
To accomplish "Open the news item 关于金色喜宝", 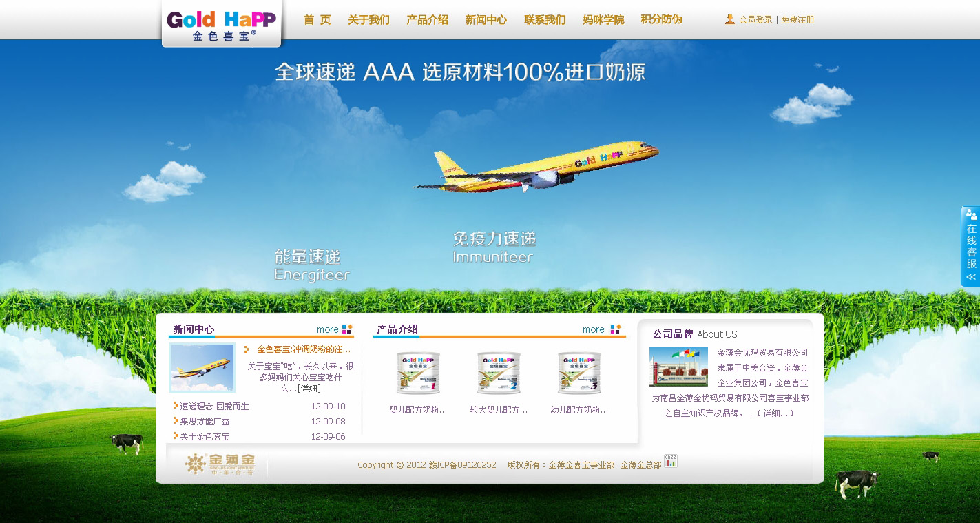I will (205, 437).
